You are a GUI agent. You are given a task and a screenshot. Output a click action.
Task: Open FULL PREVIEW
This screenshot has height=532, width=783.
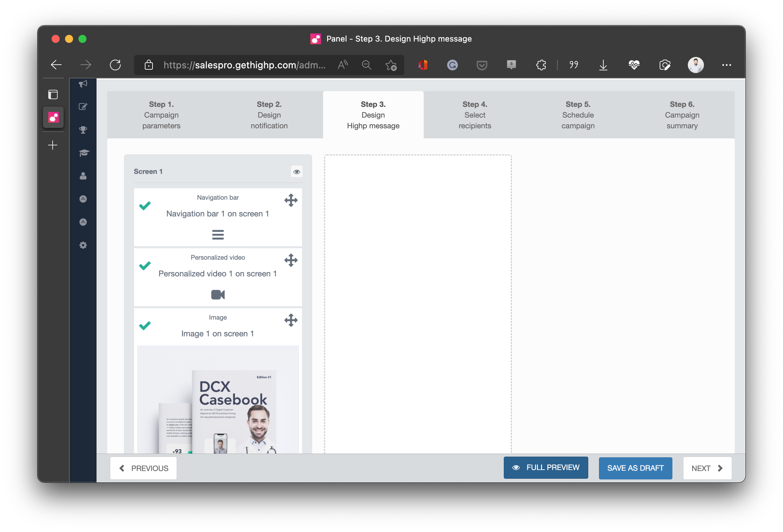(x=545, y=468)
